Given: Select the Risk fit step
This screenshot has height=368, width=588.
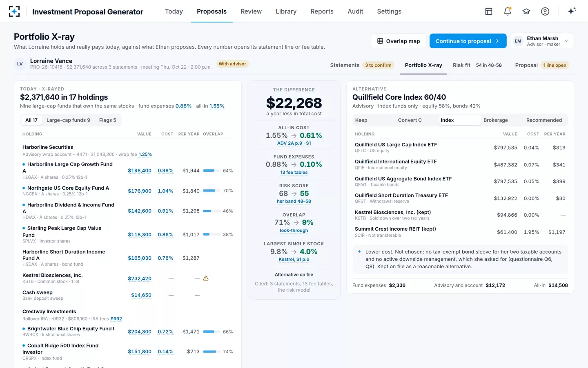Looking at the screenshot, I should 477,65.
